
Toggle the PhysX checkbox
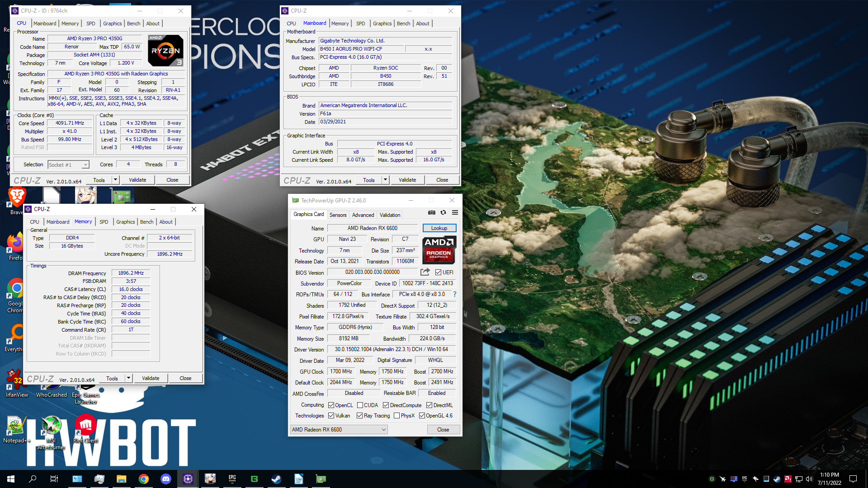396,416
